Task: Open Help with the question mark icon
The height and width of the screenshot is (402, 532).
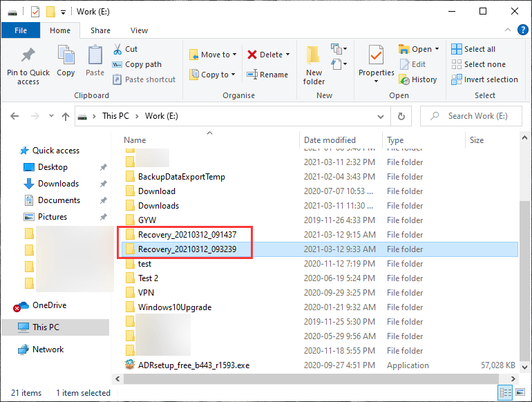Action: tap(523, 30)
